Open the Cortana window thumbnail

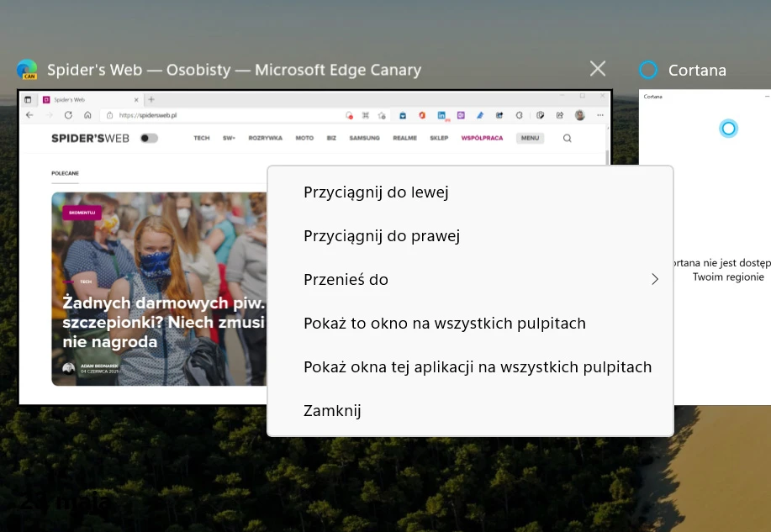pos(705,247)
